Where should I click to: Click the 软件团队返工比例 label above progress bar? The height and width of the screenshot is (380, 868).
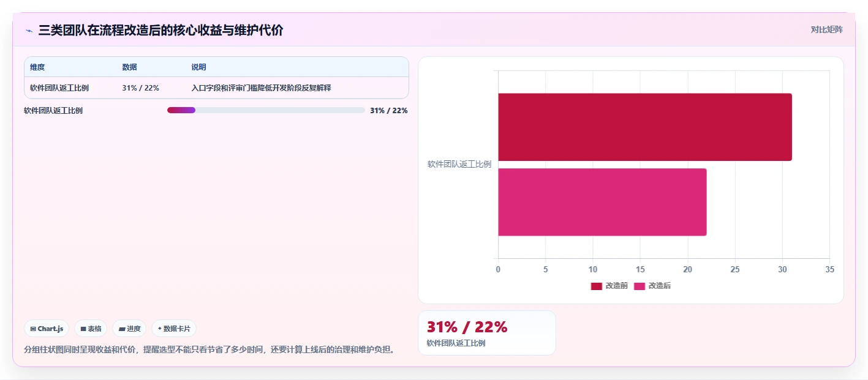[53, 111]
